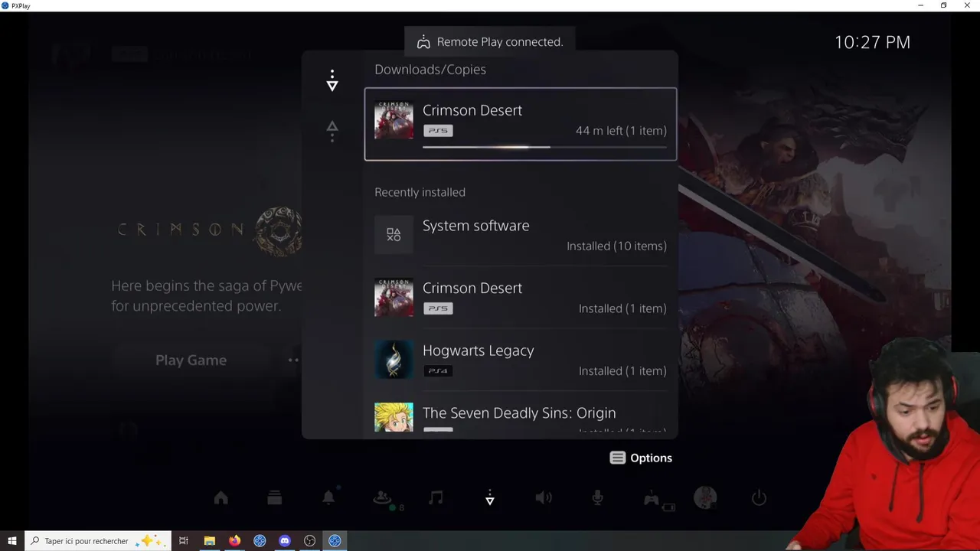The image size is (980, 551).
Task: Click PS5 badge on downloading Crimson Desert
Action: pos(438,131)
